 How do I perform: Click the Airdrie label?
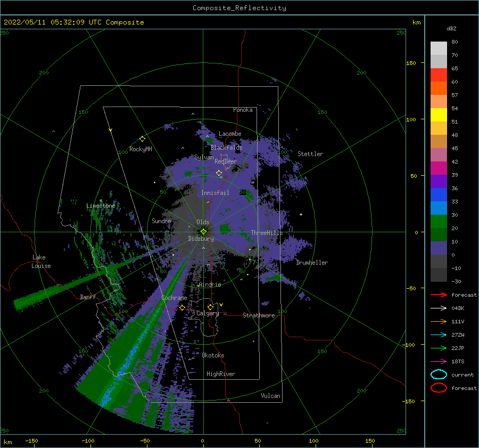(x=210, y=284)
